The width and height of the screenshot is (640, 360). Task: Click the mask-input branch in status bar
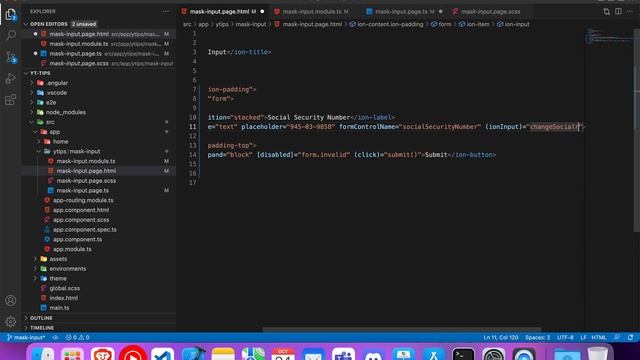tap(25, 338)
